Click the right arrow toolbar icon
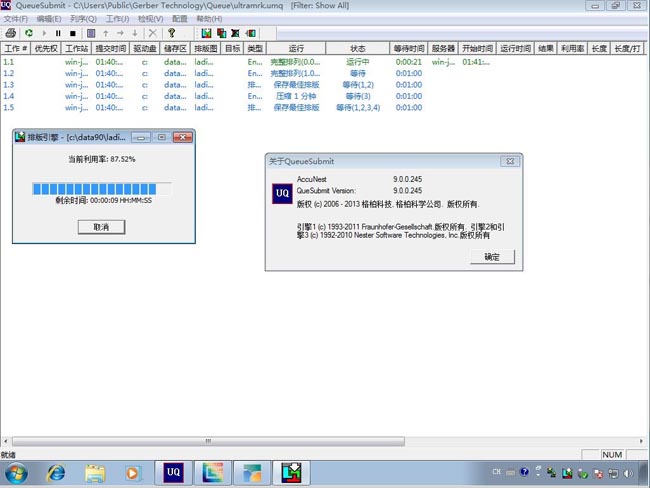Image resolution: width=650 pixels, height=488 pixels. [120, 33]
